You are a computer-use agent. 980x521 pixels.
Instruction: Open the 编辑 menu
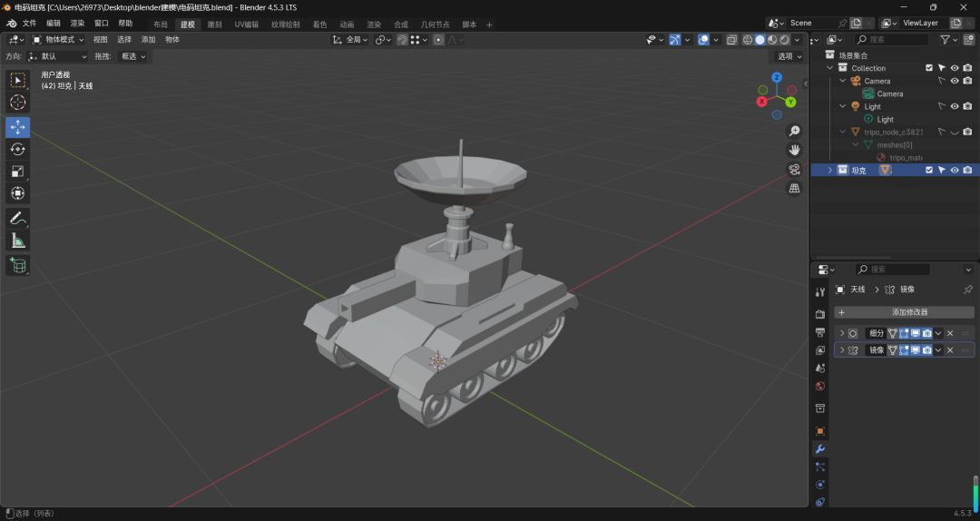coord(54,23)
